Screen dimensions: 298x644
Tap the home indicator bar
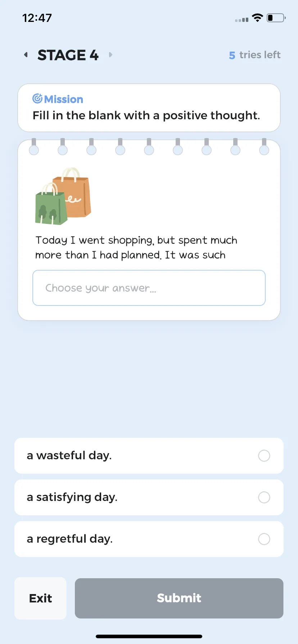tap(149, 636)
